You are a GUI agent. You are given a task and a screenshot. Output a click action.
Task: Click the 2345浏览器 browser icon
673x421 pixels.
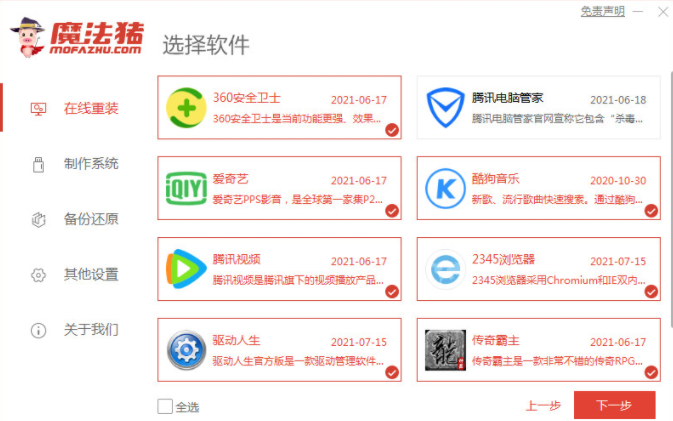(445, 269)
